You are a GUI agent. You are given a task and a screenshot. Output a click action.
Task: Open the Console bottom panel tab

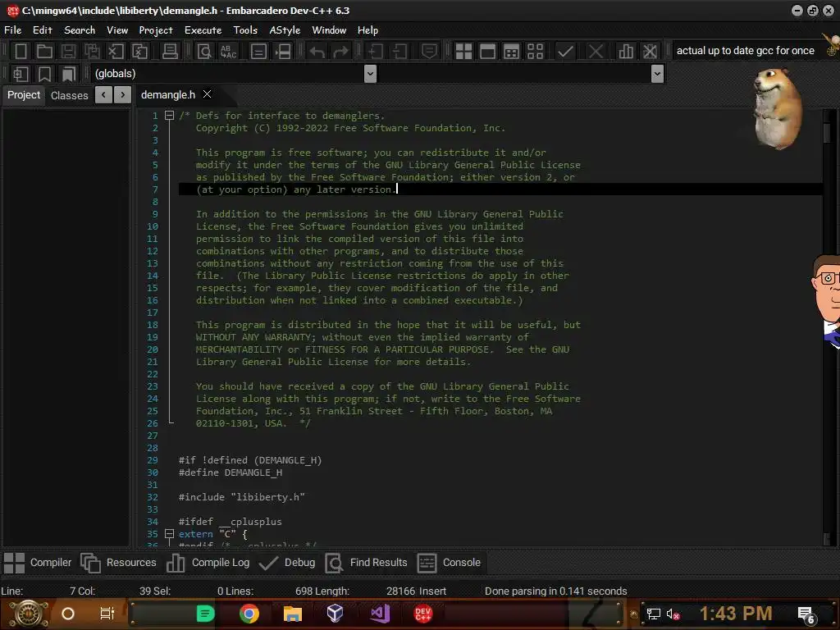click(449, 563)
